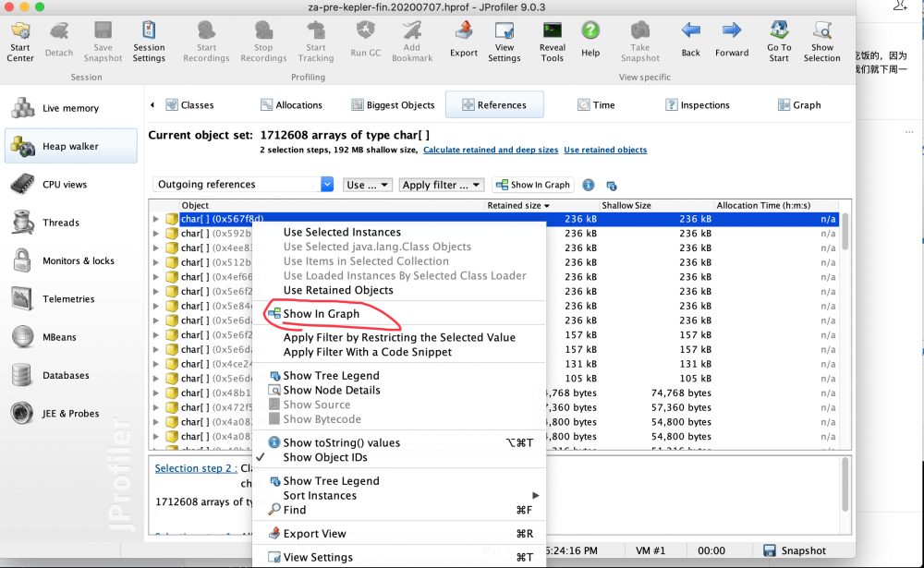
Task: Click Calculate retained and deep sizes link
Action: coord(491,150)
